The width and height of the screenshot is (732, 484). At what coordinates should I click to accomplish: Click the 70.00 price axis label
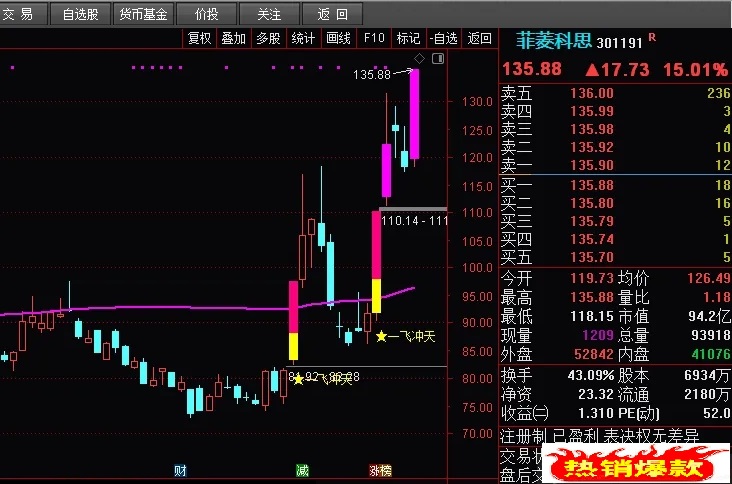click(477, 434)
